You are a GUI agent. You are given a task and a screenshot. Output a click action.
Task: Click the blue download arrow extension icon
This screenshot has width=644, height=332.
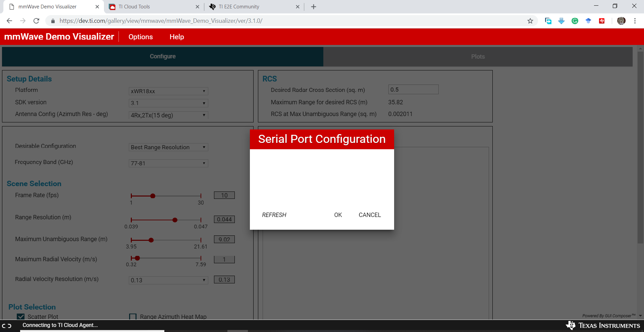[x=561, y=21]
